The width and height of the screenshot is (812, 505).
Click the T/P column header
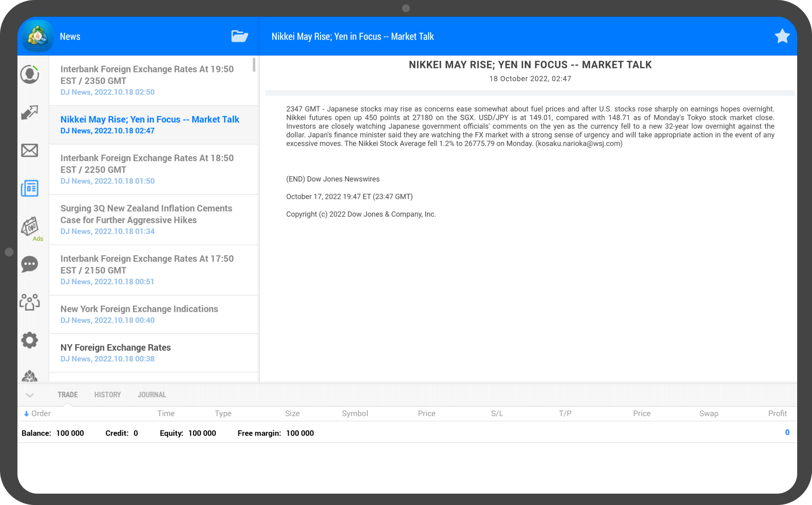point(565,413)
